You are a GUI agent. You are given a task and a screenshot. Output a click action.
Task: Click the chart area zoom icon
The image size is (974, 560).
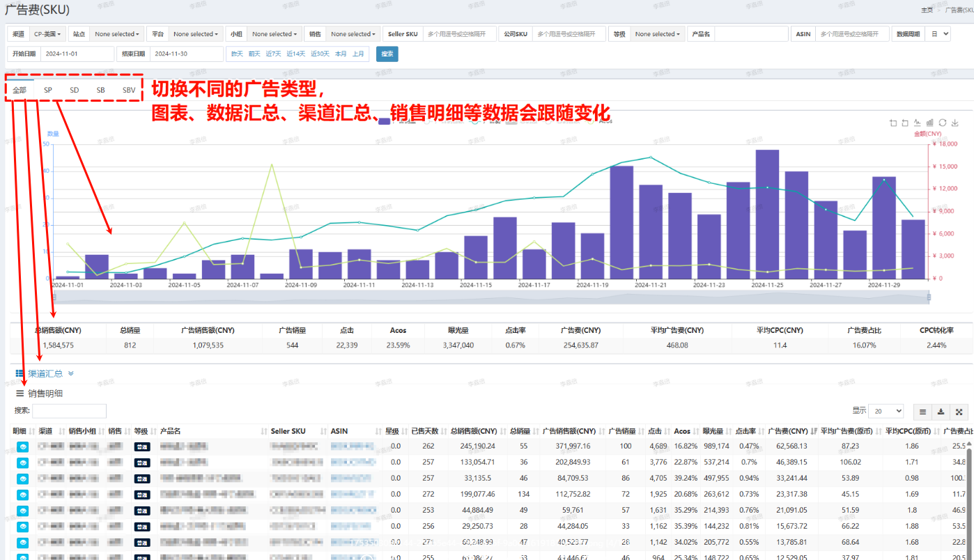coord(893,123)
